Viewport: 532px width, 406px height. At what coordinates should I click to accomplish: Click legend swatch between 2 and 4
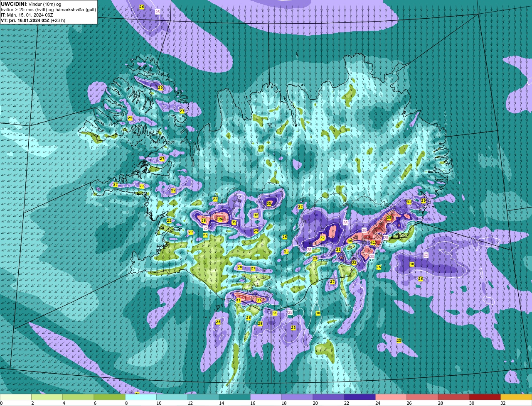click(47, 397)
